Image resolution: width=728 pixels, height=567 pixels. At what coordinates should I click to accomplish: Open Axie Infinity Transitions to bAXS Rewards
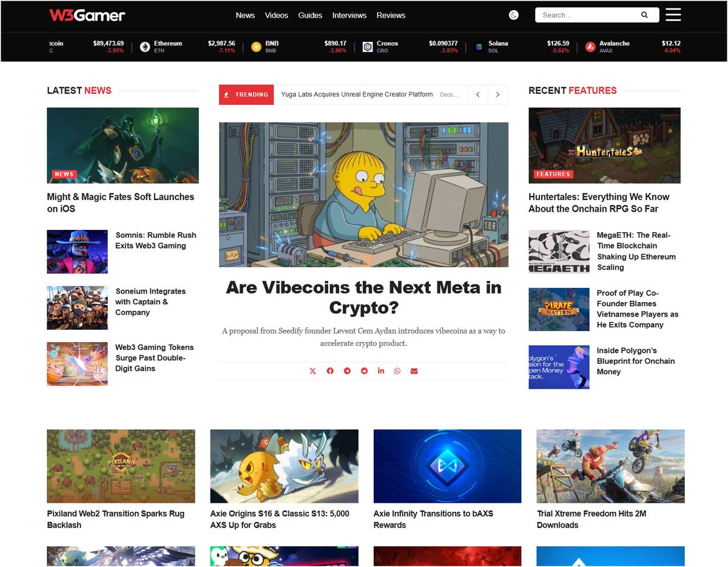coord(433,519)
